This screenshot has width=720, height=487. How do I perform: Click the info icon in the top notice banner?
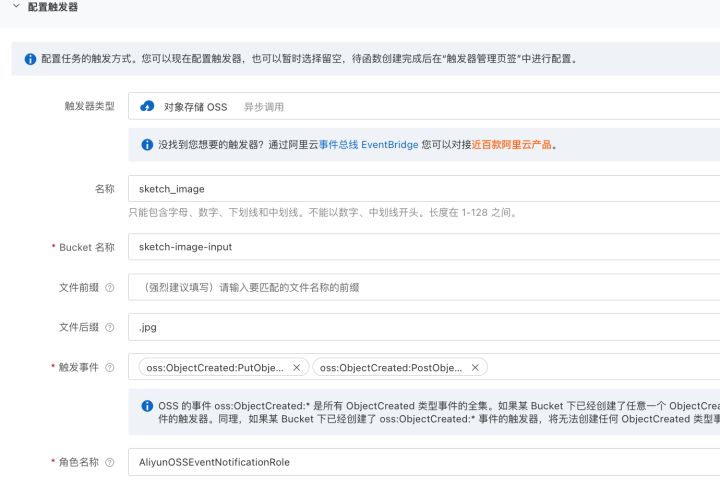[30, 59]
